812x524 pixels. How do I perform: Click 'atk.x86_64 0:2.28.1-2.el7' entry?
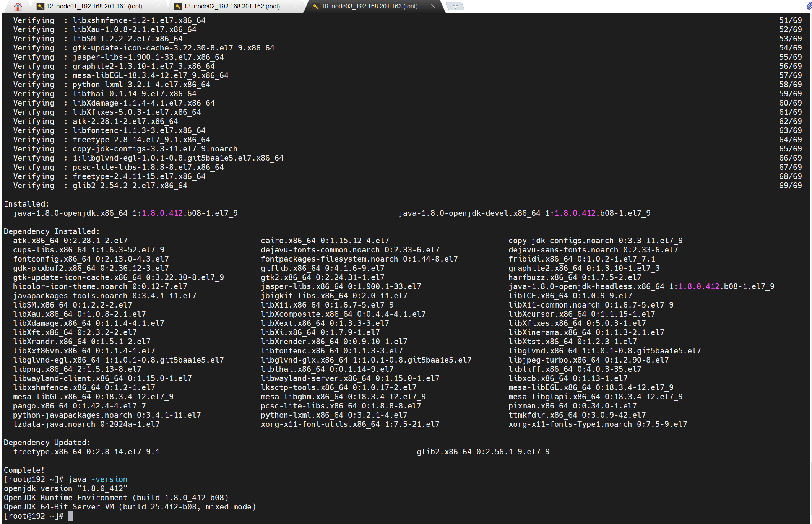click(x=70, y=241)
